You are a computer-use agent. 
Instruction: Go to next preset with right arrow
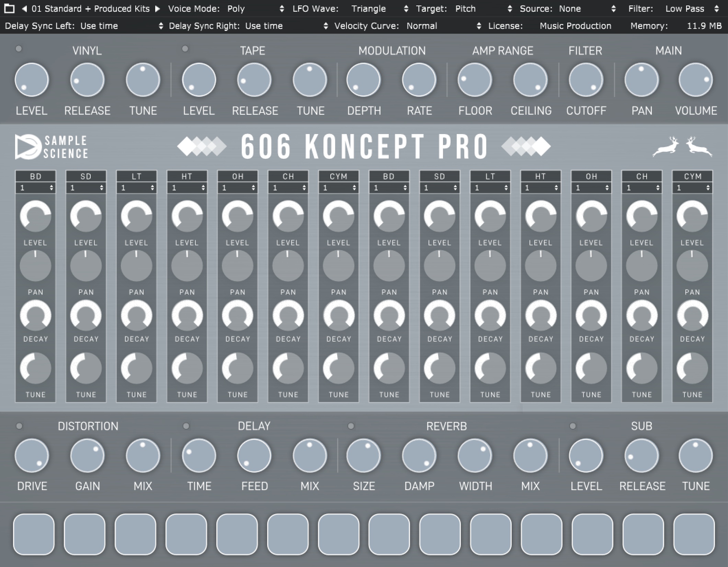pyautogui.click(x=157, y=9)
